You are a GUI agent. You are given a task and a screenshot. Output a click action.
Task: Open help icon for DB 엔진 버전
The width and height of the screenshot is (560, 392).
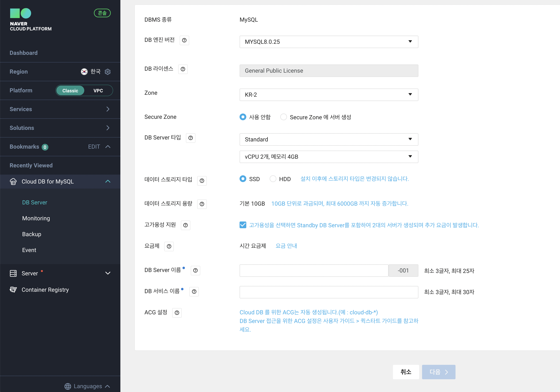pyautogui.click(x=184, y=40)
